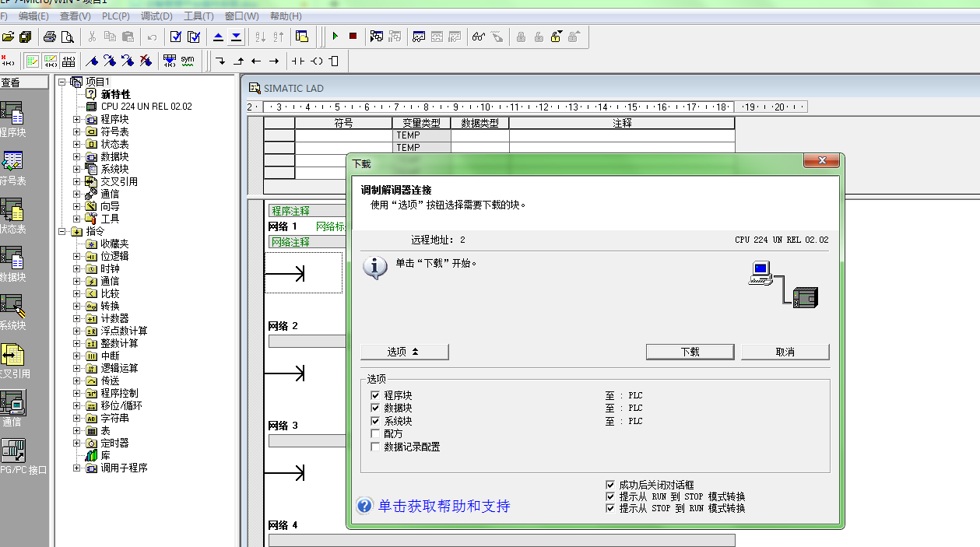Click the options window toolbar icon
The image size is (980, 547).
pos(303,37)
